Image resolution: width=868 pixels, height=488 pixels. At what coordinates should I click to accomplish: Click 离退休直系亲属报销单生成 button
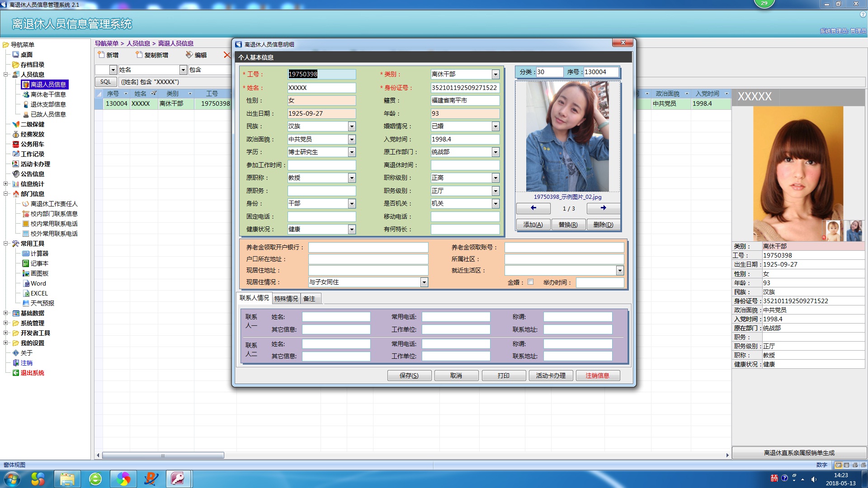799,453
